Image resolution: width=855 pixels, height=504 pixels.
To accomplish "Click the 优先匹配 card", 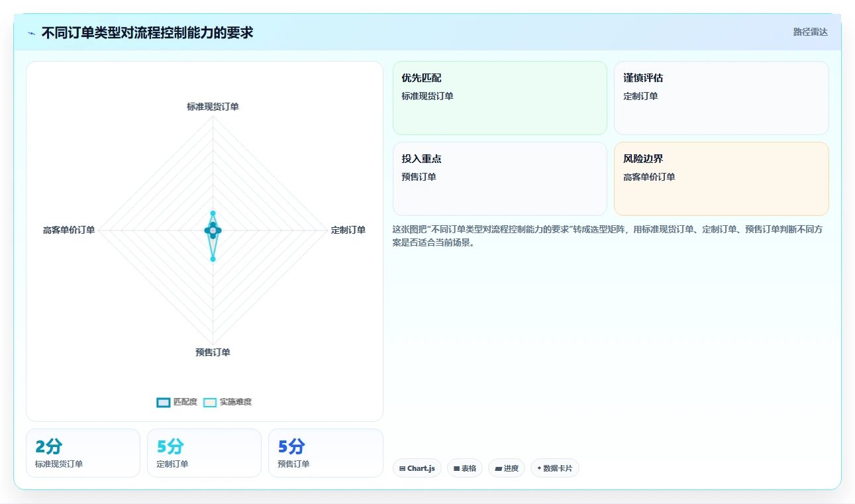I will pos(500,98).
